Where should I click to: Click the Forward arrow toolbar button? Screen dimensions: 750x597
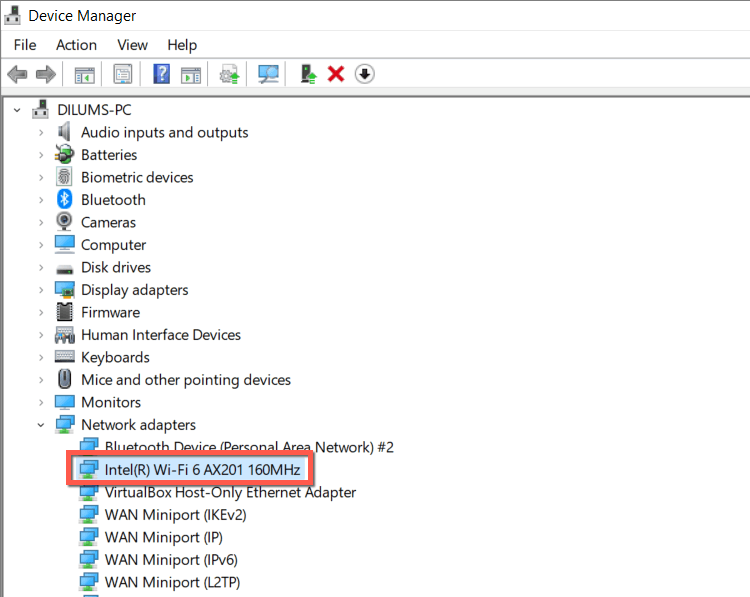[46, 74]
